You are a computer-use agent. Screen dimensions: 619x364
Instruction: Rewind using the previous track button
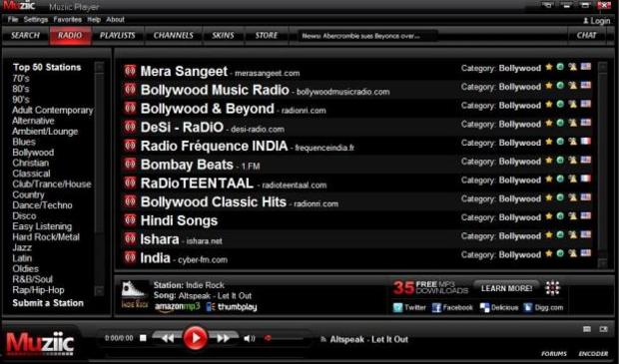pyautogui.click(x=168, y=338)
